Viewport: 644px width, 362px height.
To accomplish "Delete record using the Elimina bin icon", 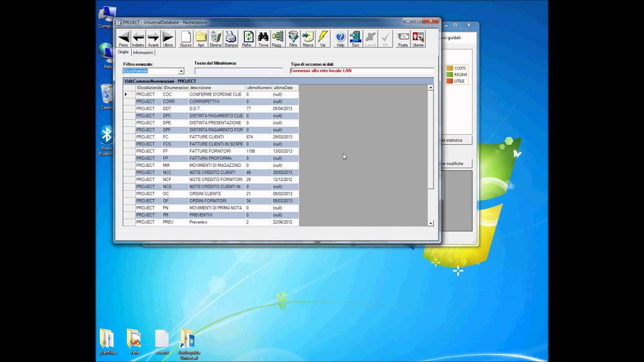I will pos(216,39).
